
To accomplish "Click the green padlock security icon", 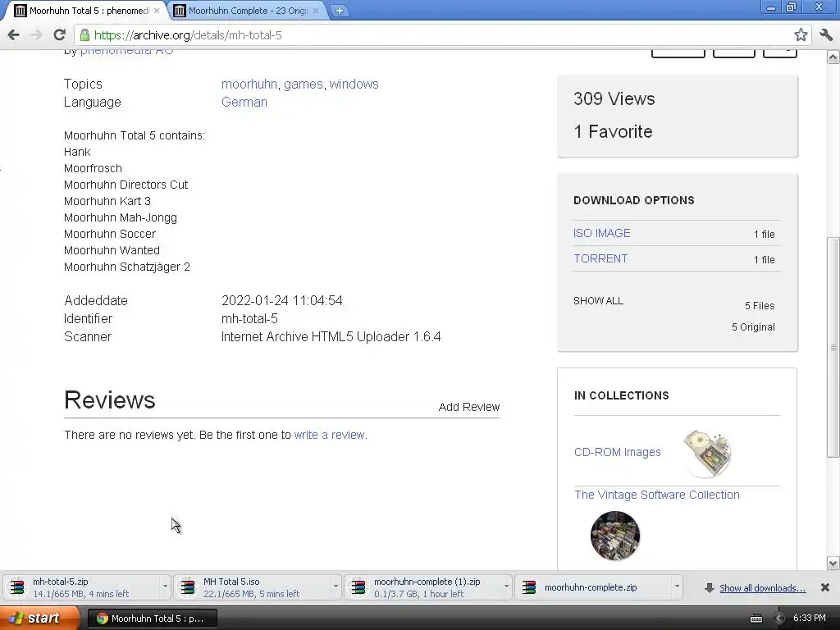I will tap(84, 35).
